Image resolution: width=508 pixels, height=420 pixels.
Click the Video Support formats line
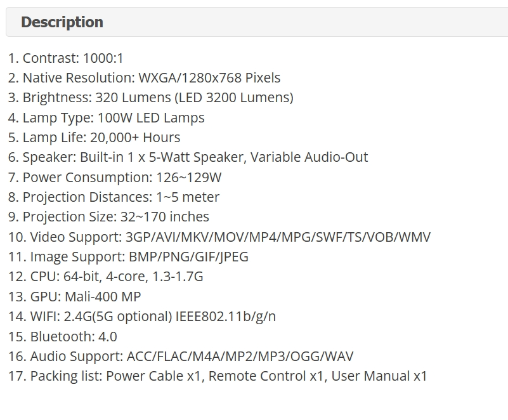click(219, 237)
